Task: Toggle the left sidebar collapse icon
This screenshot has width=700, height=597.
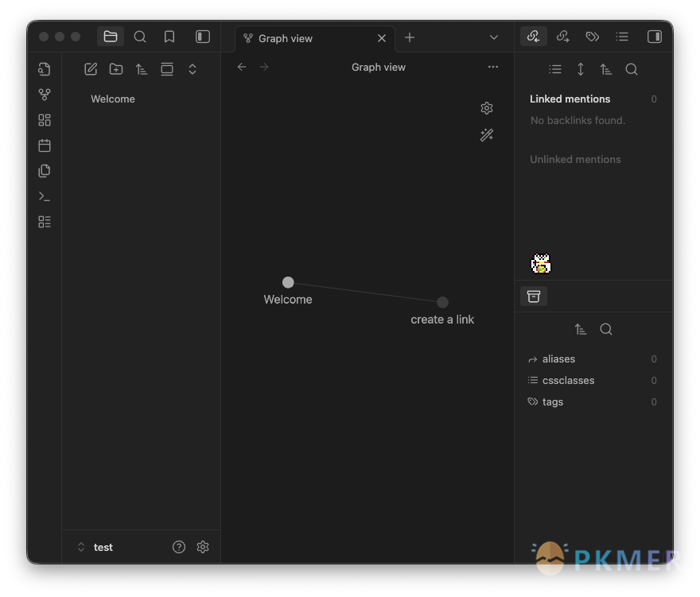Action: coord(203,36)
